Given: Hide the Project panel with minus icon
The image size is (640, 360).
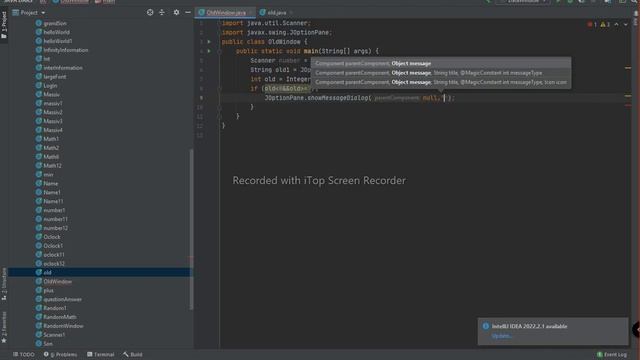Looking at the screenshot, I should 188,13.
